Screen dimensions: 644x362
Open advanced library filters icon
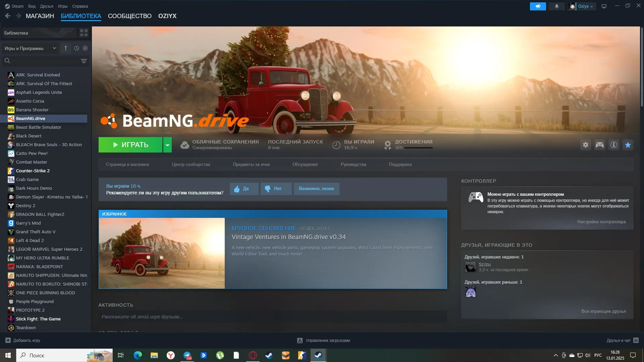pos(84,61)
